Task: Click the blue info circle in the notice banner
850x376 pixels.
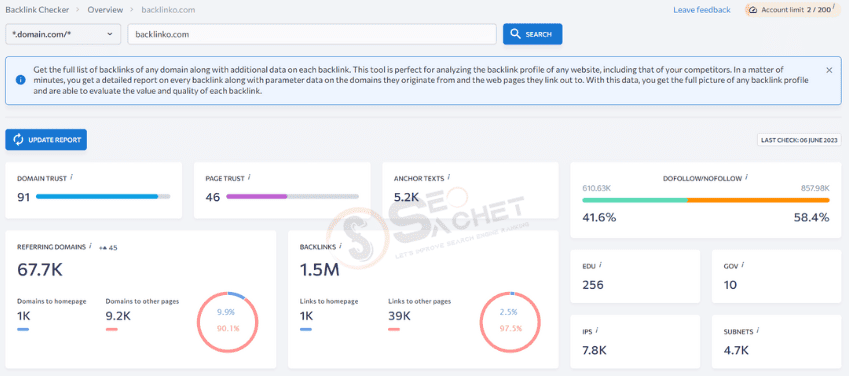Action: pos(21,80)
